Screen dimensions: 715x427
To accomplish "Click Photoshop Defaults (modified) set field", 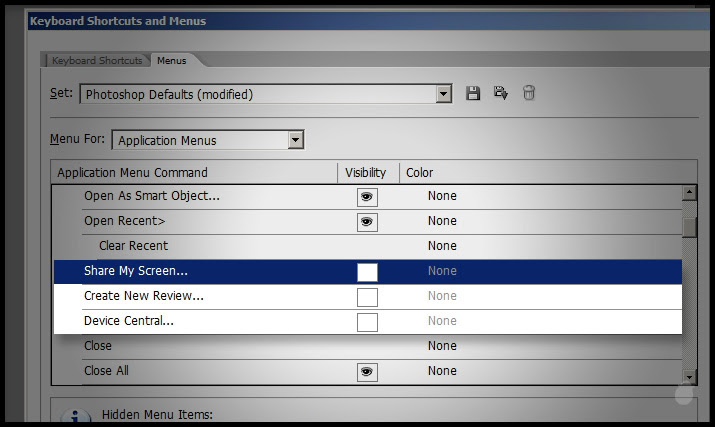I will pyautogui.click(x=266, y=94).
